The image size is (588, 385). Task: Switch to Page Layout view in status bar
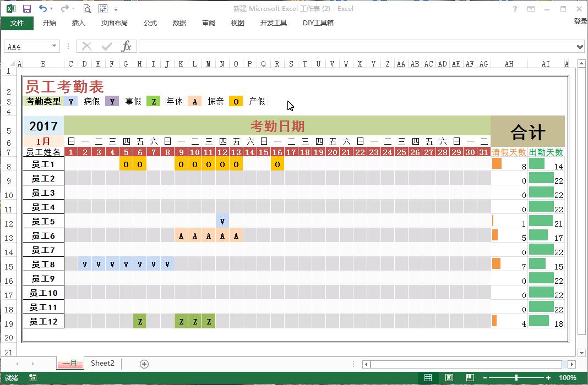point(448,378)
